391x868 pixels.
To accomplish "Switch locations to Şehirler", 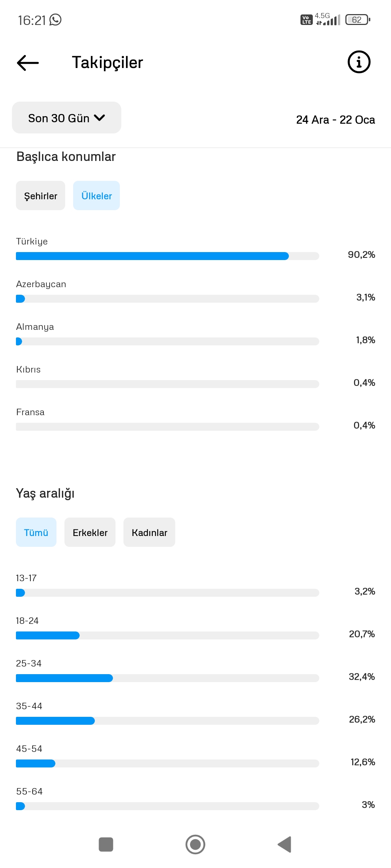I will 41,196.
